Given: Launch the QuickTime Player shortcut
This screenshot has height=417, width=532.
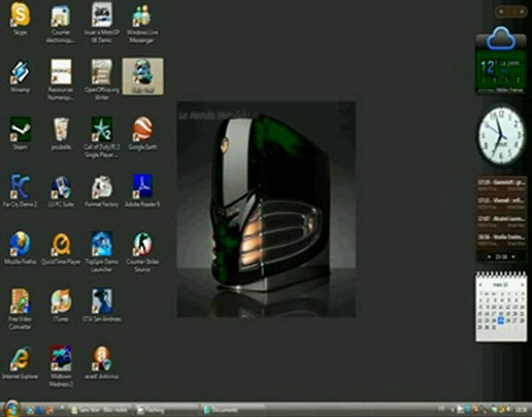Looking at the screenshot, I should pyautogui.click(x=61, y=248).
